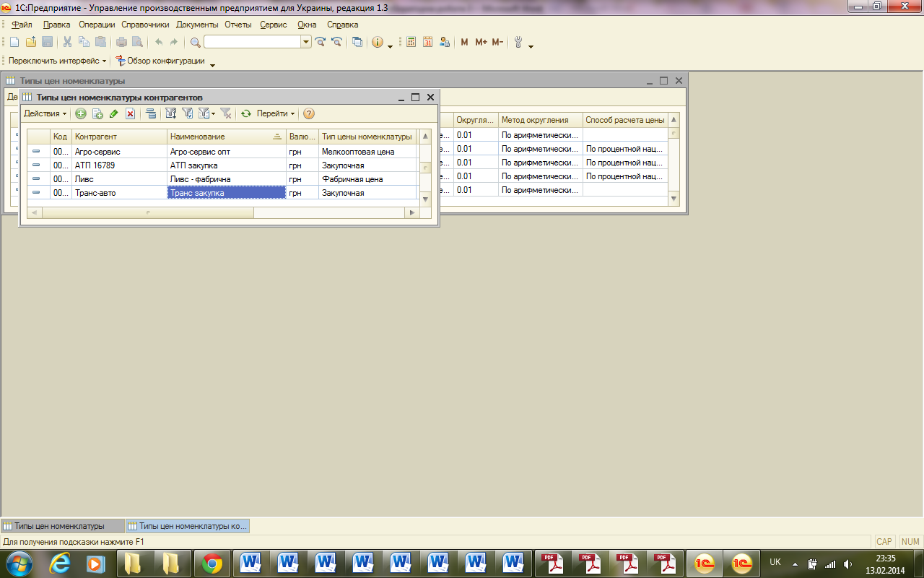Click the M+ memory add button

[481, 43]
